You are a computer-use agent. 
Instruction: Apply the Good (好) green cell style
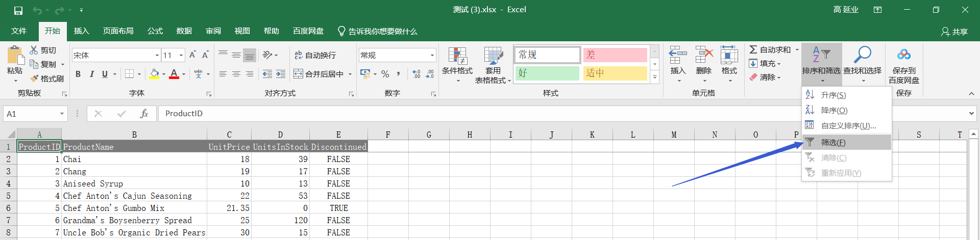[547, 73]
